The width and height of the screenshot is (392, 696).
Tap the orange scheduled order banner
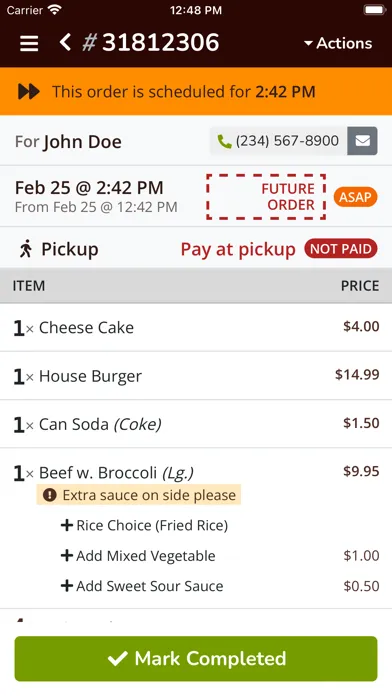coord(196,91)
